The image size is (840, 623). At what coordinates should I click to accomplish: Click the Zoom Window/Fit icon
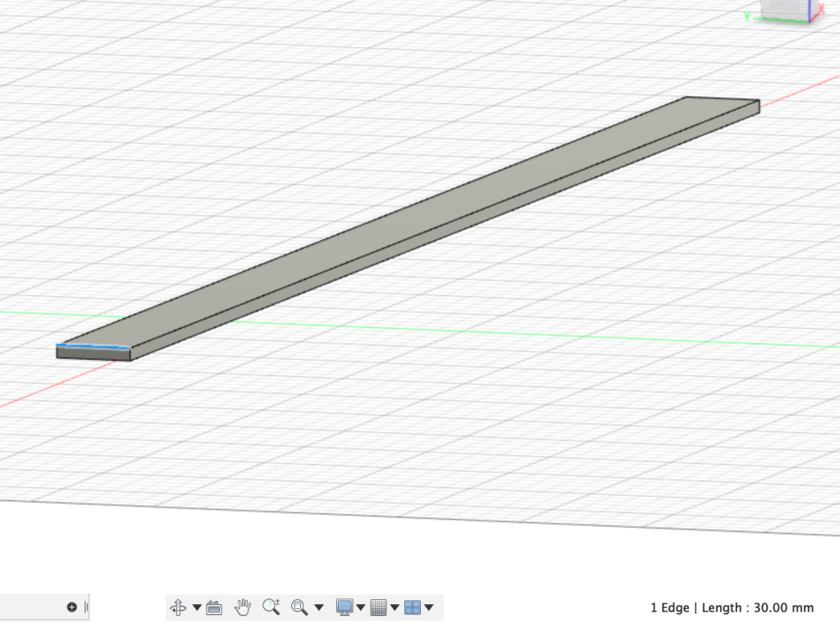pos(299,607)
